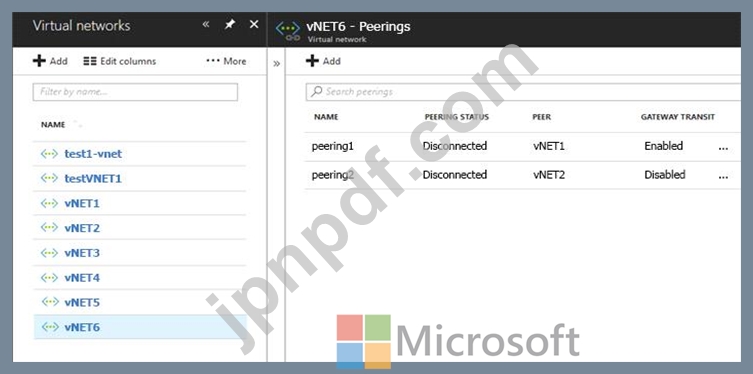The width and height of the screenshot is (753, 374).
Task: Click the vNET5 row network icon
Action: (49, 302)
